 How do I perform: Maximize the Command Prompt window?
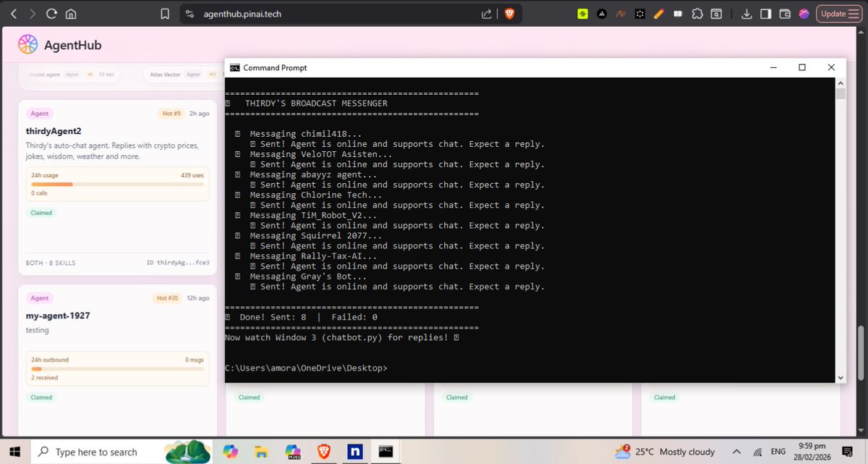point(801,67)
